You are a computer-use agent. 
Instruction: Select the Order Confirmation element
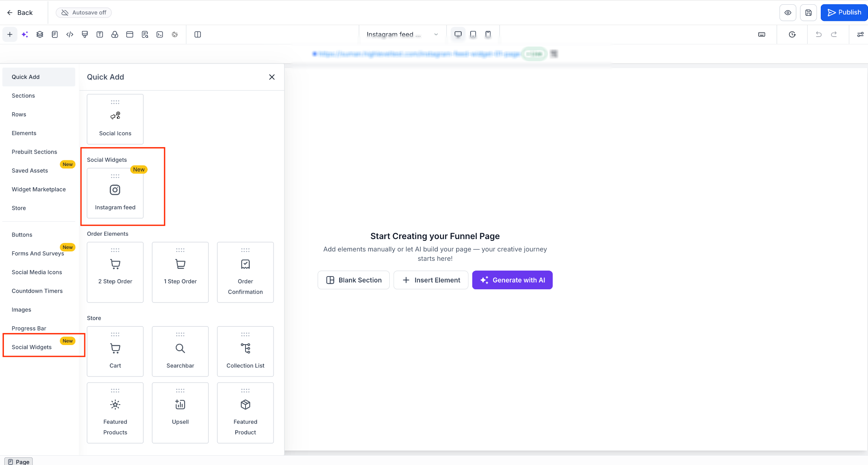[x=246, y=272]
